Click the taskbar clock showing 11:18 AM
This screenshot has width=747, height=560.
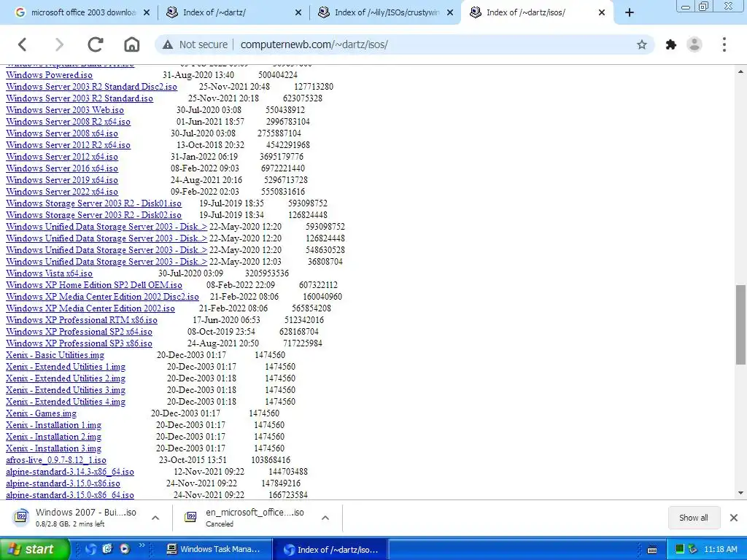point(720,549)
